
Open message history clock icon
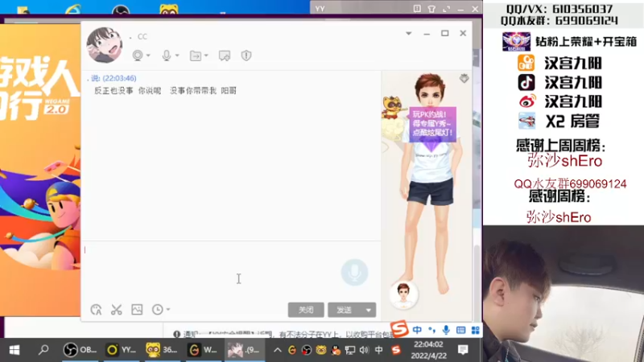point(157,310)
